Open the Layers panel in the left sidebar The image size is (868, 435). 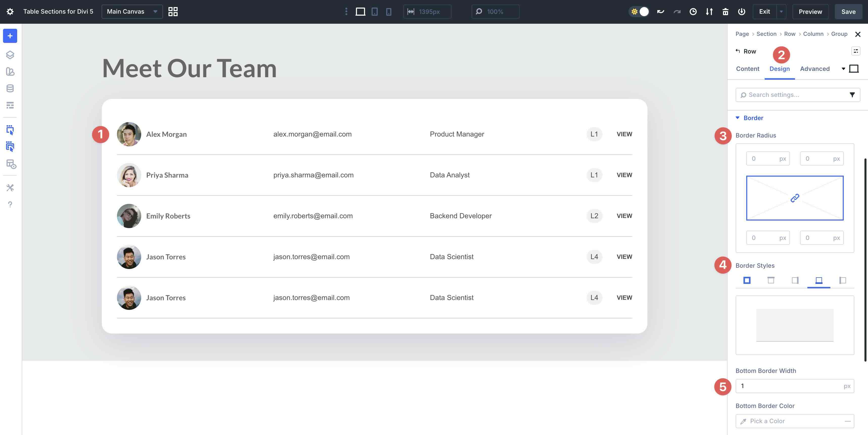[10, 55]
